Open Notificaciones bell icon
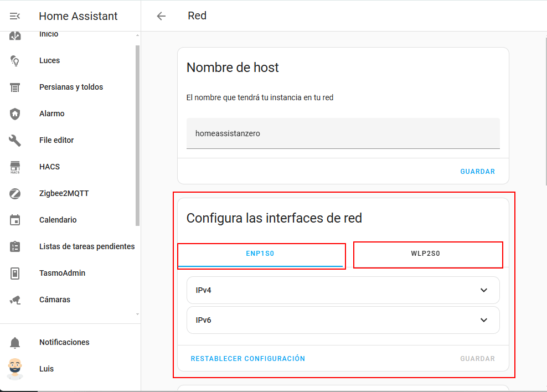This screenshot has width=547, height=392. pyautogui.click(x=15, y=342)
